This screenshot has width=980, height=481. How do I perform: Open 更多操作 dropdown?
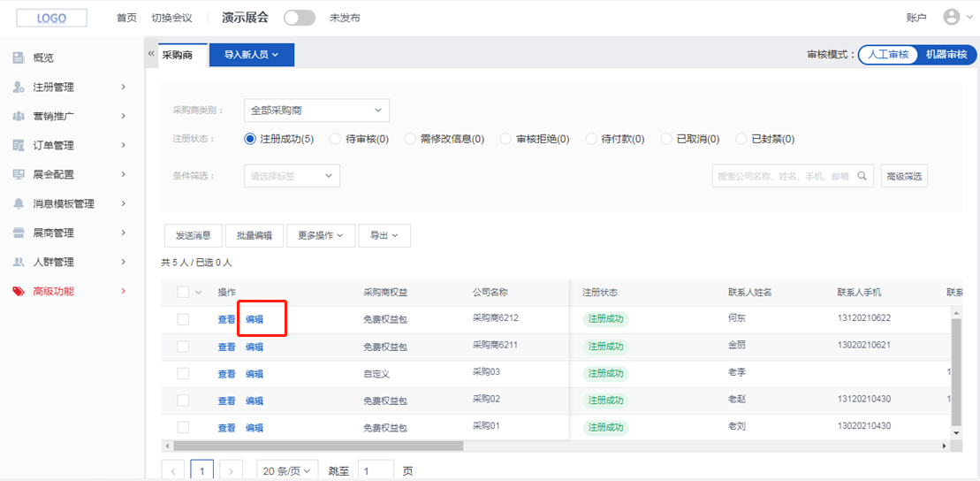pyautogui.click(x=321, y=236)
